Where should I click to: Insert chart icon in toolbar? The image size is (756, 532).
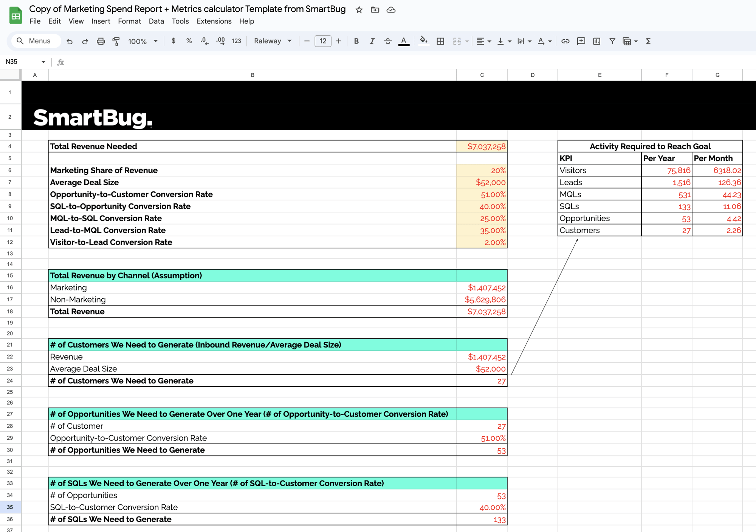pyautogui.click(x=596, y=41)
